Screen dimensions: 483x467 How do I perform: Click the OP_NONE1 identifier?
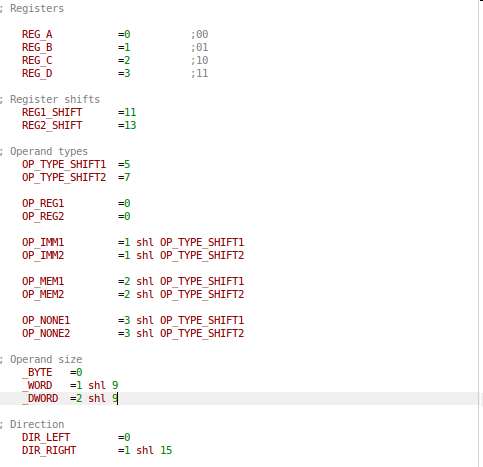46,320
